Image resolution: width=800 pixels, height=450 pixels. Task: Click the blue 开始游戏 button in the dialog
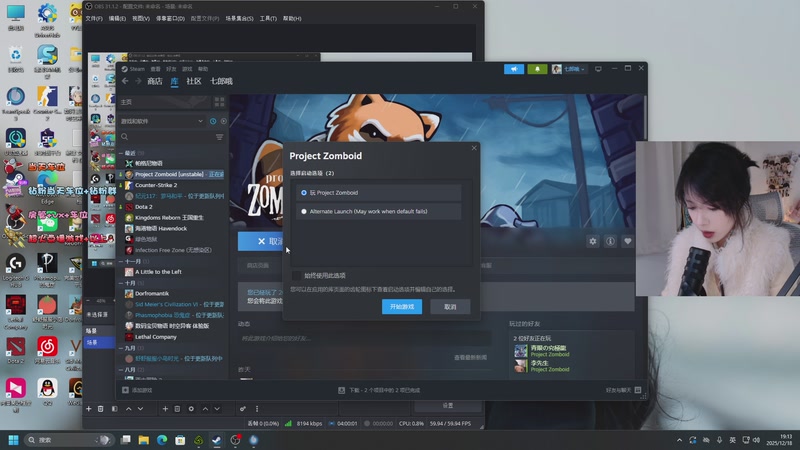coord(402,307)
